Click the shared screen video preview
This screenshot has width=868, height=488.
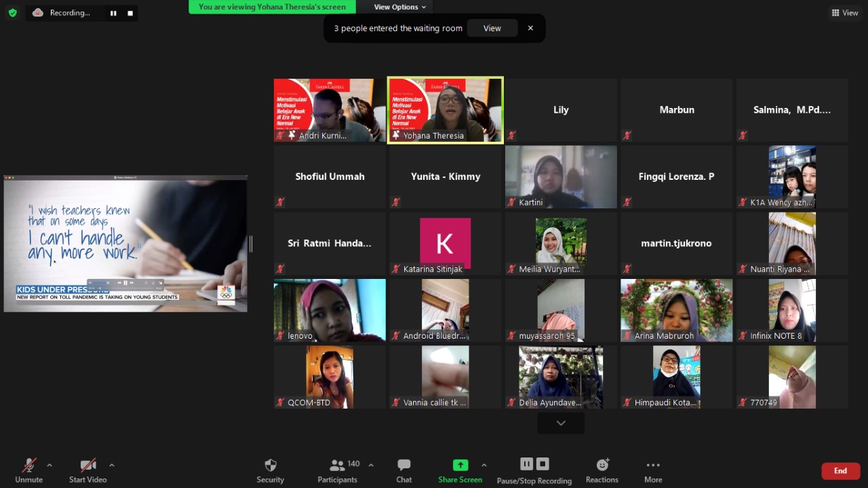[x=125, y=244]
